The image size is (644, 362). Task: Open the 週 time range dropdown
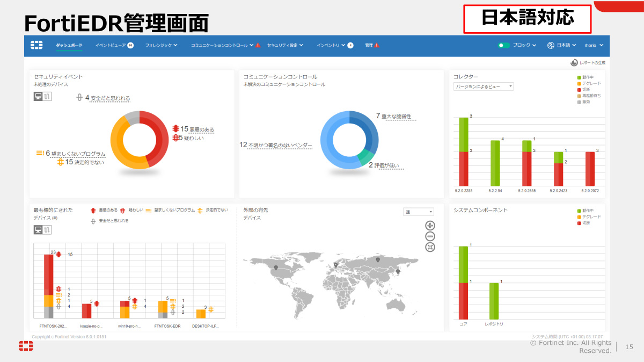pyautogui.click(x=419, y=212)
